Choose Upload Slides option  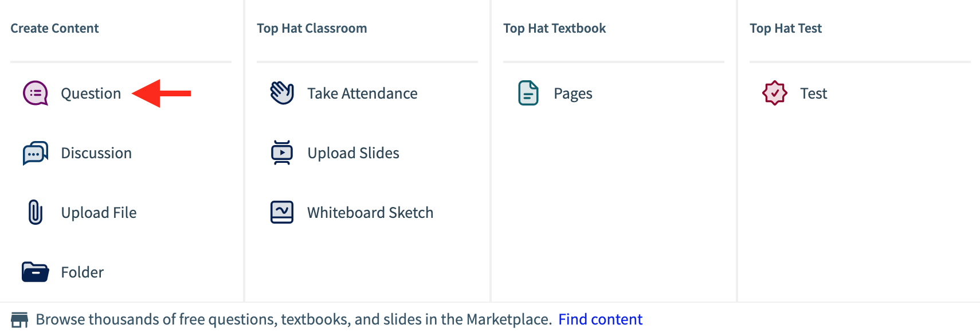(x=353, y=153)
